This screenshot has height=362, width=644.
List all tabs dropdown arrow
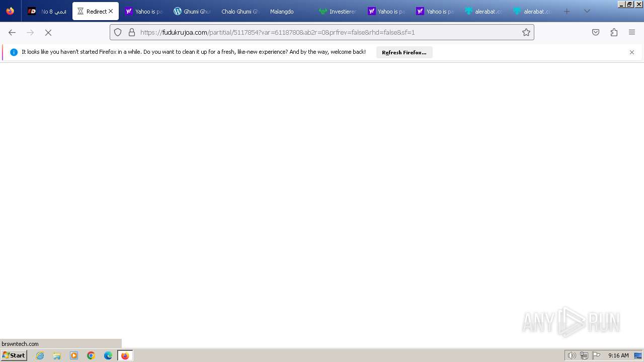[587, 11]
